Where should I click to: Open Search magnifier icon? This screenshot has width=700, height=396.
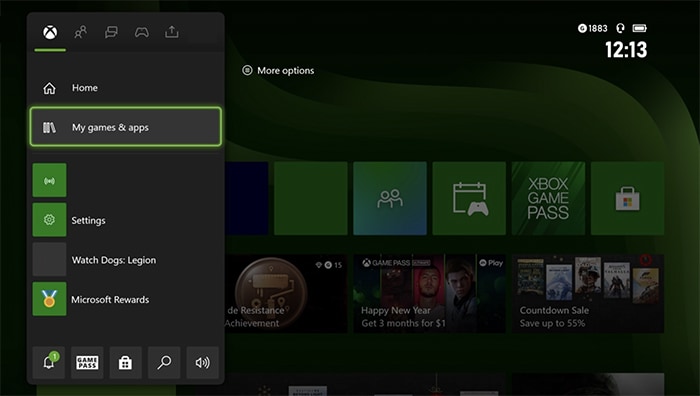pos(164,363)
